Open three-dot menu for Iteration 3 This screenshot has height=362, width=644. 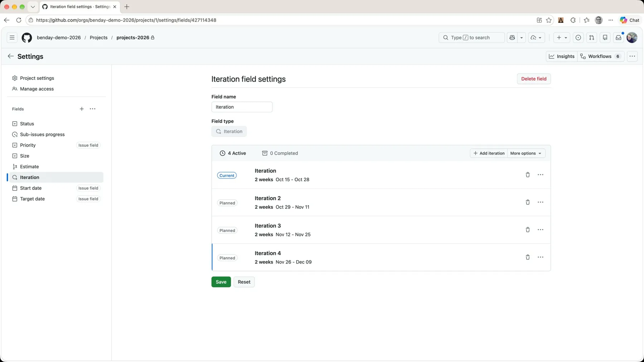click(x=541, y=230)
